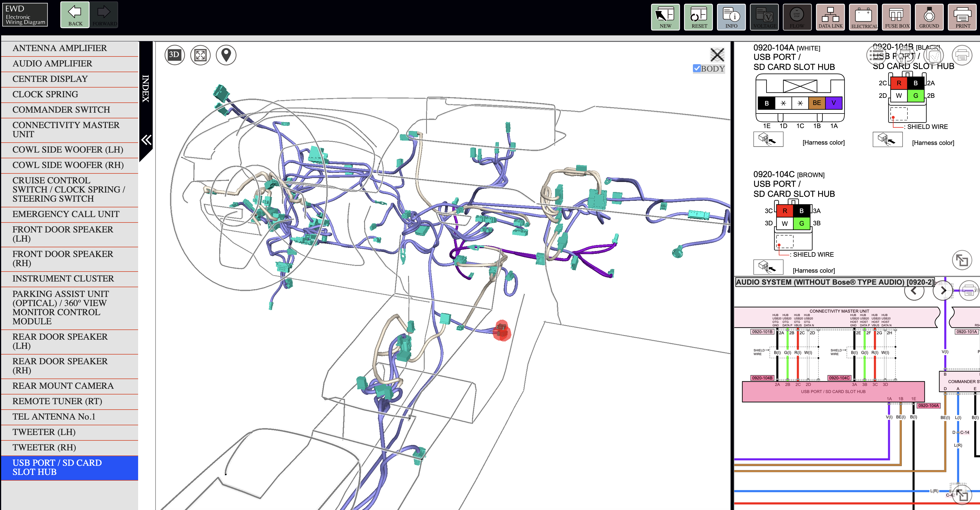Open REAR MOUNT CAMERA entry
The height and width of the screenshot is (510, 980).
[x=70, y=386]
